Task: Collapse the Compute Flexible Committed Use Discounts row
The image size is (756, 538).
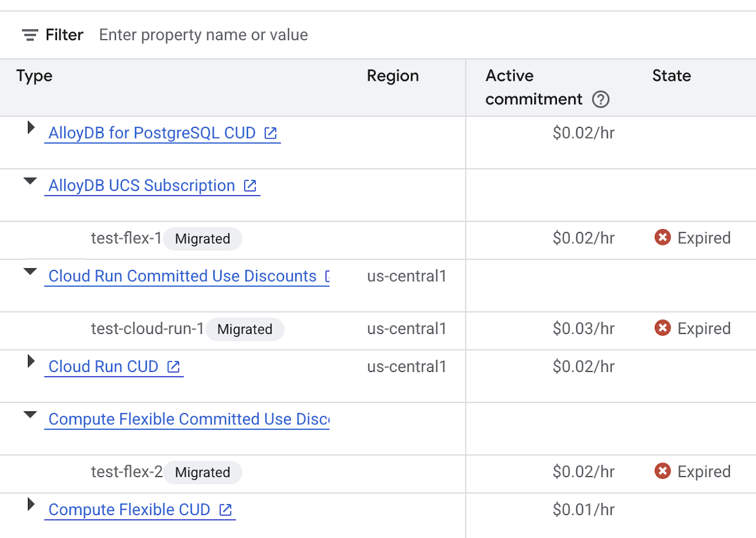Action: tap(30, 415)
